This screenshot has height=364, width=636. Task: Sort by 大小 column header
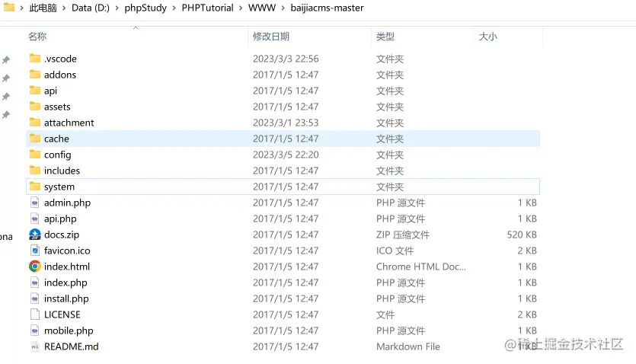pos(487,37)
